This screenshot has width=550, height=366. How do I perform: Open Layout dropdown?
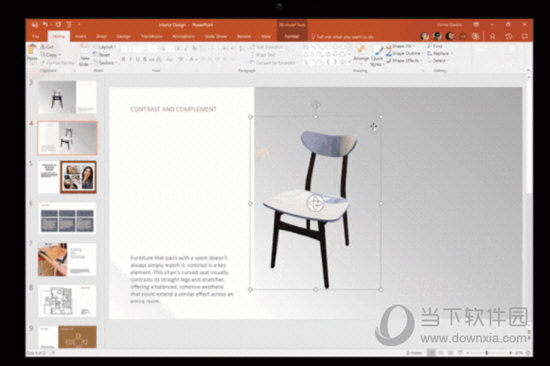(x=105, y=47)
